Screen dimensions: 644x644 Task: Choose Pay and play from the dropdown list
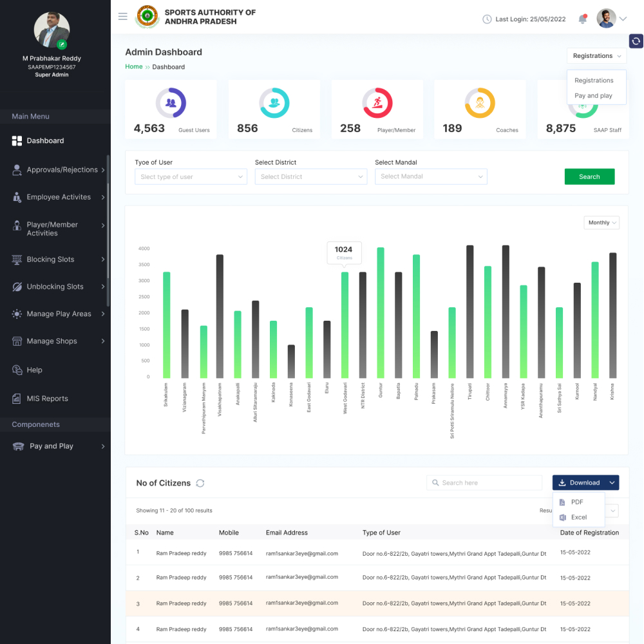594,96
